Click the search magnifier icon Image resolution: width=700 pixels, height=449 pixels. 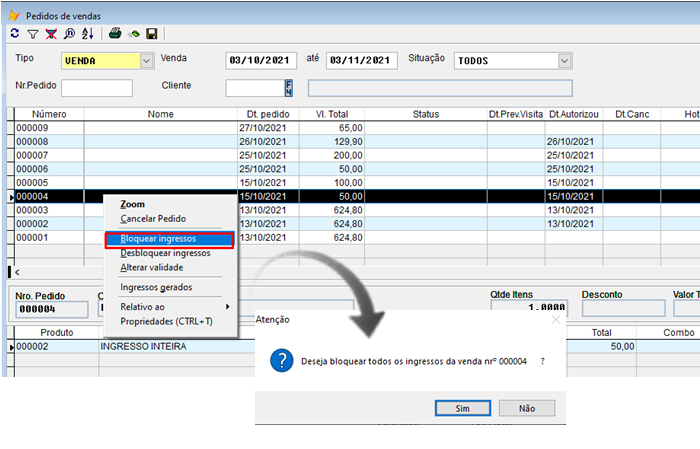(69, 34)
